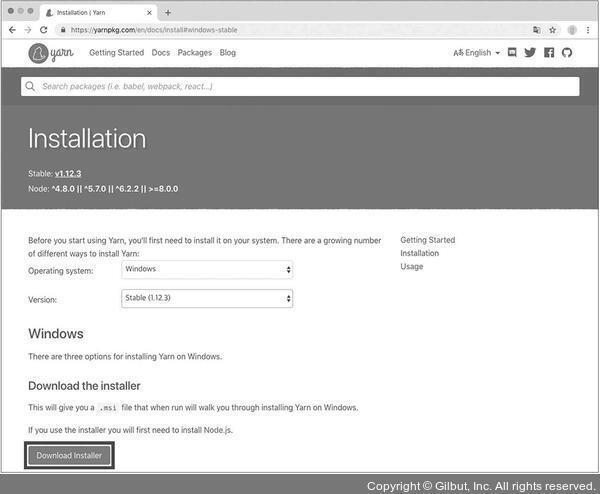600x494 pixels.
Task: Click the Windows section heading
Action: click(x=56, y=334)
